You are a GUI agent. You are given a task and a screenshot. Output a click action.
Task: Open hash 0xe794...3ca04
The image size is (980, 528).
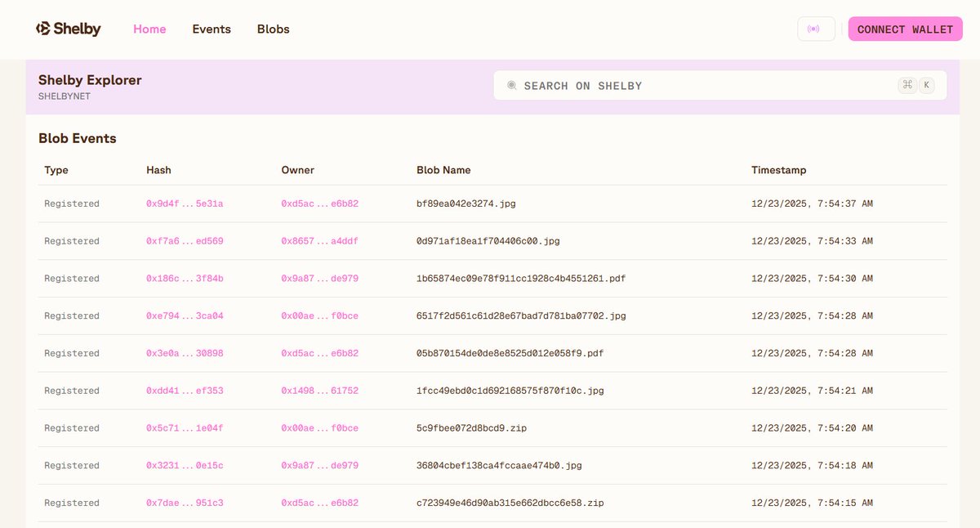coord(185,315)
